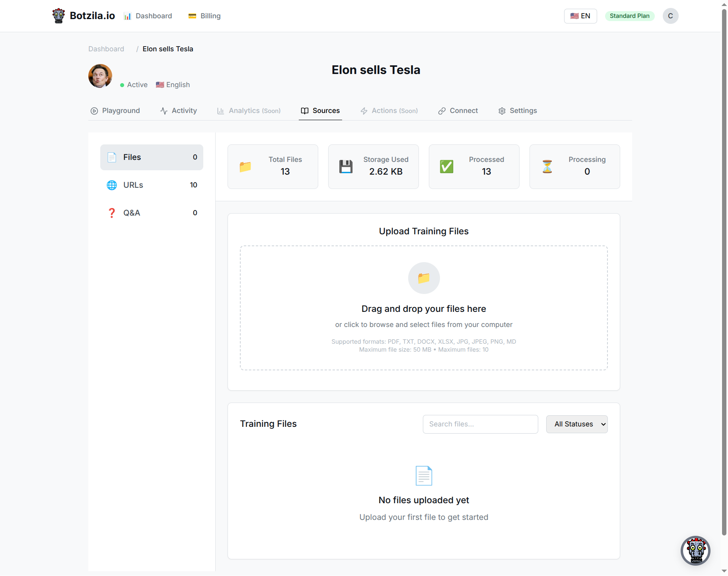Open the user avatar C menu
The height and width of the screenshot is (576, 728).
coord(670,16)
